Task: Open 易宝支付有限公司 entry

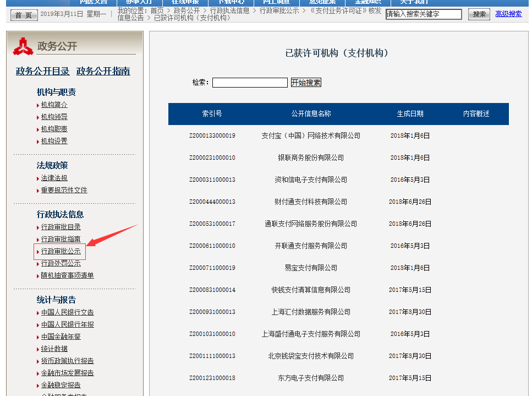Action: coord(311,268)
